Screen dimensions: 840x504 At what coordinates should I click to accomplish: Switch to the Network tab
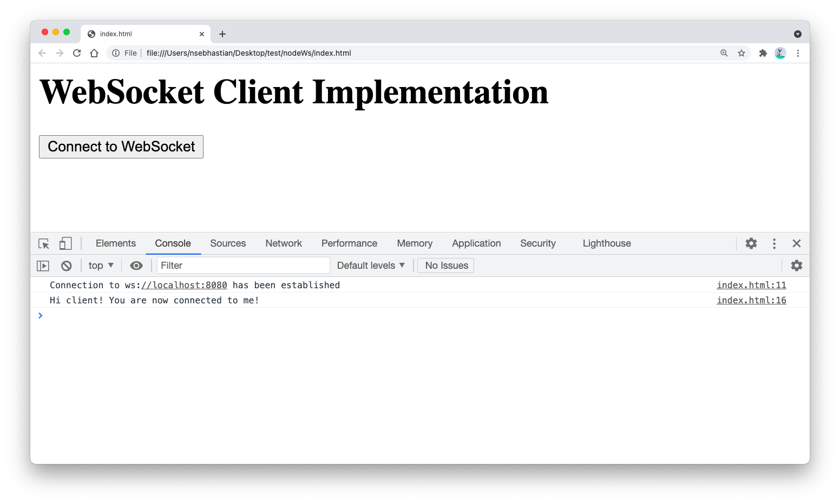pyautogui.click(x=284, y=243)
